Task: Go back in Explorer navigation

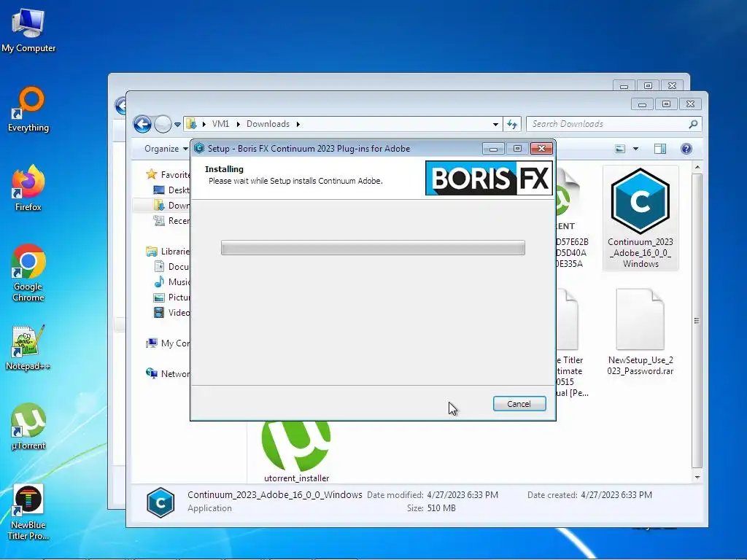Action: (142, 124)
